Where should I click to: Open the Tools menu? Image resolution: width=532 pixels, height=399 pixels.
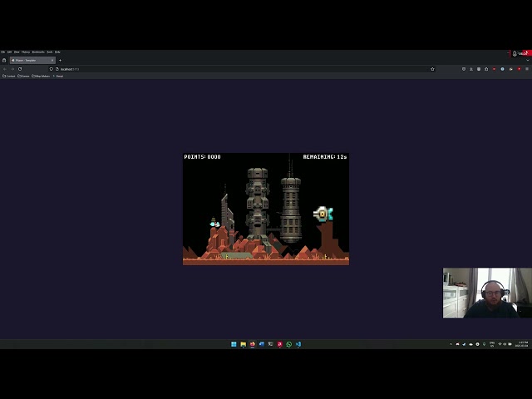tap(50, 52)
